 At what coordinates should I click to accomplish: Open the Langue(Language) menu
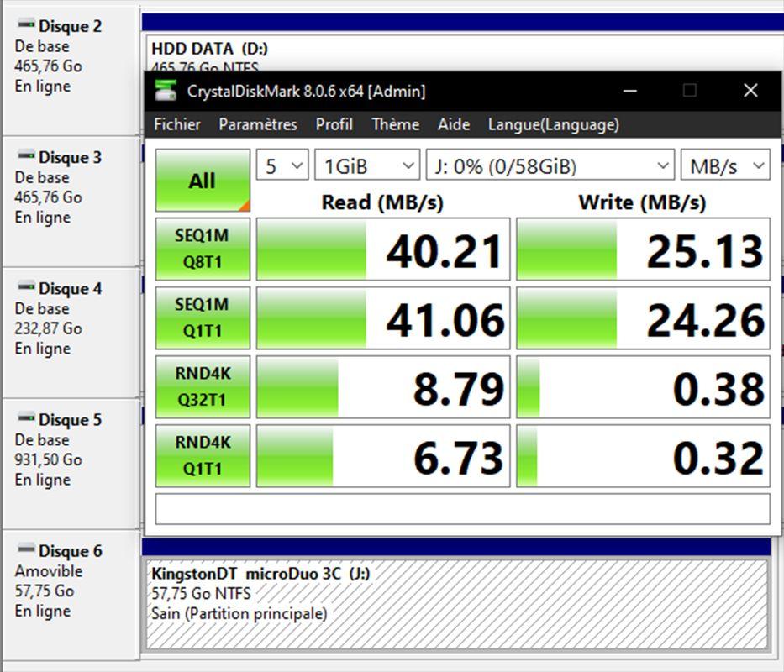pyautogui.click(x=553, y=124)
